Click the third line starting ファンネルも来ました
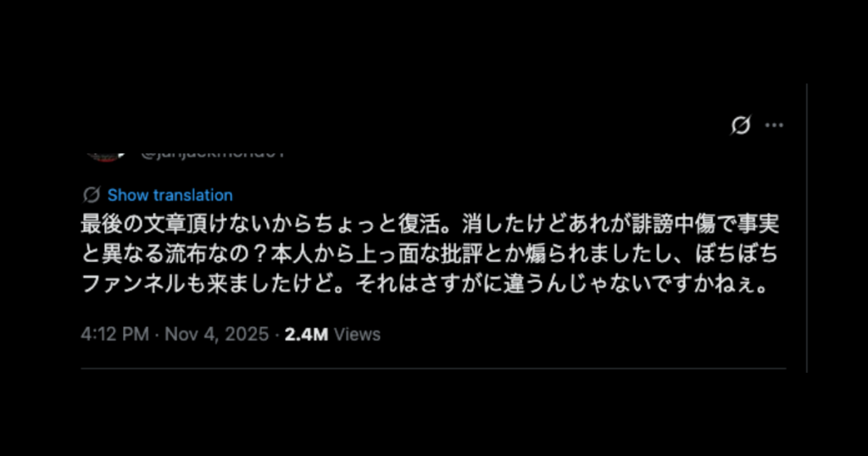This screenshot has height=456, width=868. [x=425, y=284]
